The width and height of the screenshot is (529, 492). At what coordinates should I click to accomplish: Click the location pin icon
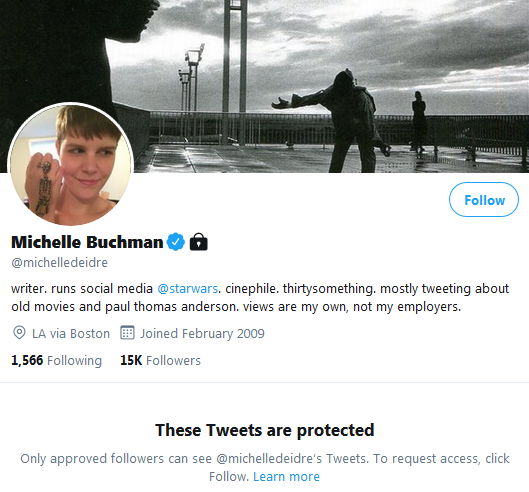(x=19, y=333)
